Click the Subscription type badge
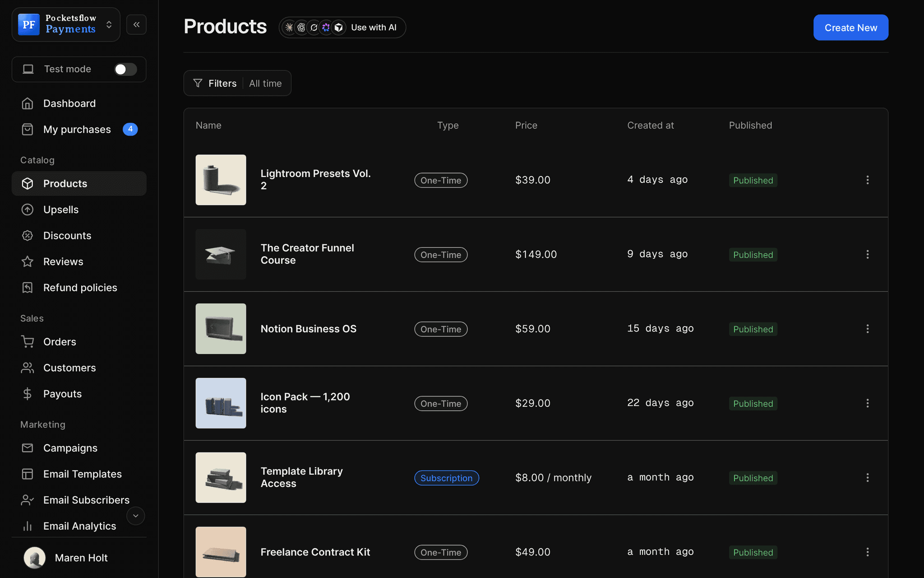 (447, 478)
